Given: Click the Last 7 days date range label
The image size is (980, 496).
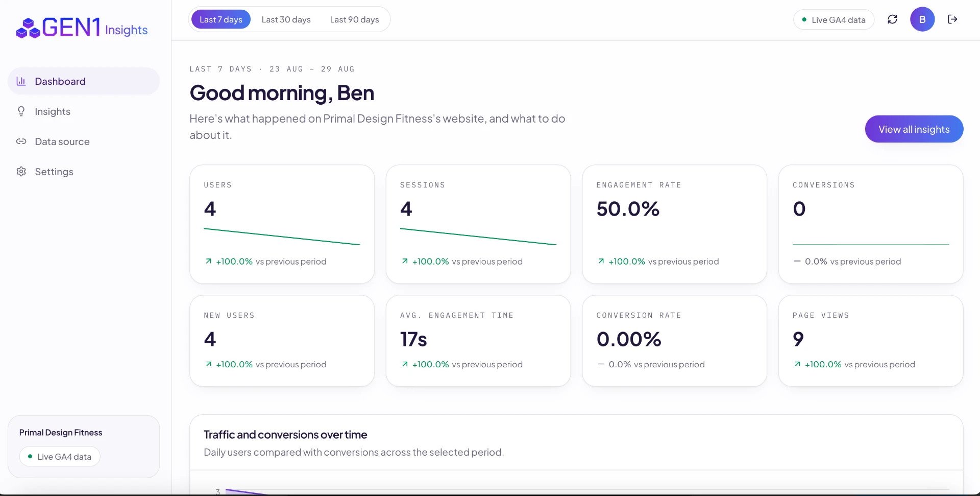Looking at the screenshot, I should (x=272, y=69).
